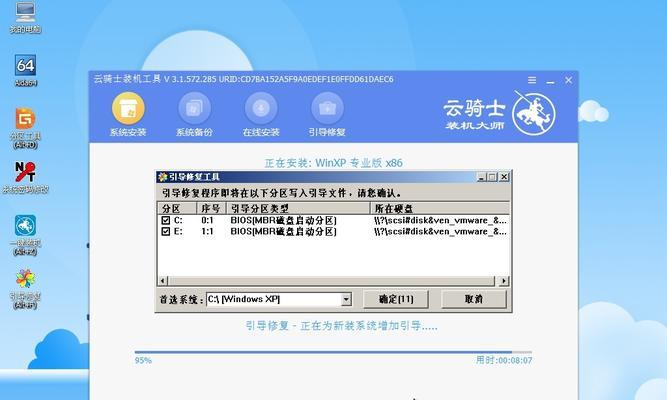
Task: Close the 引导修复工具 dialog
Action: 504,177
